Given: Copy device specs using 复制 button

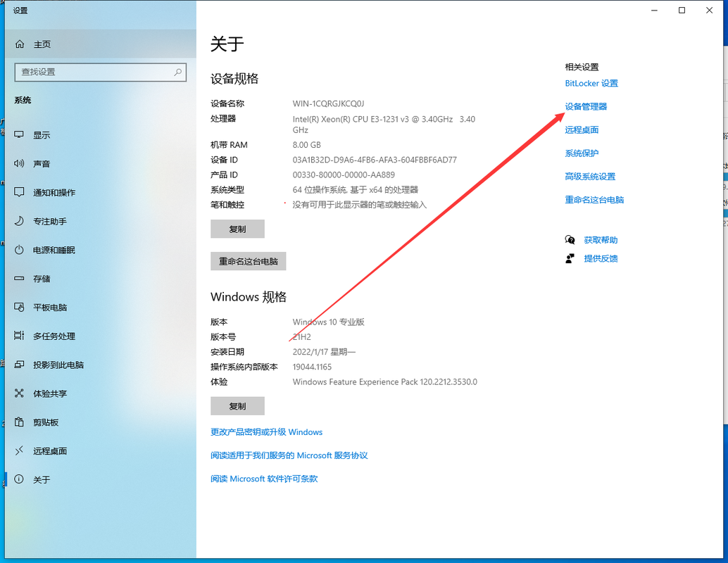Looking at the screenshot, I should [237, 229].
